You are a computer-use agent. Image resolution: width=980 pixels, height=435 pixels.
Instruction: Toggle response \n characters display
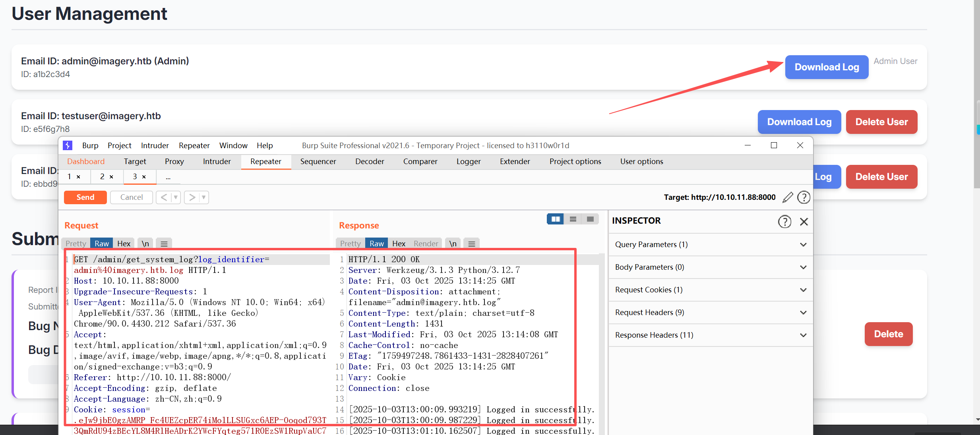[453, 244]
